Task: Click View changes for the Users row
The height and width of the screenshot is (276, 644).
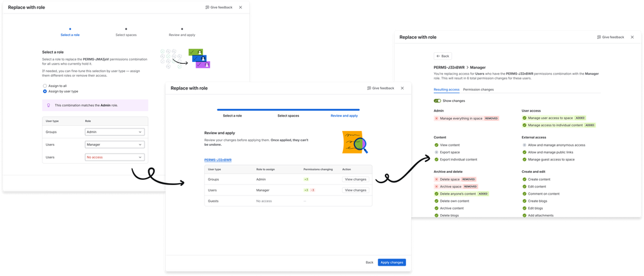Action: [356, 190]
